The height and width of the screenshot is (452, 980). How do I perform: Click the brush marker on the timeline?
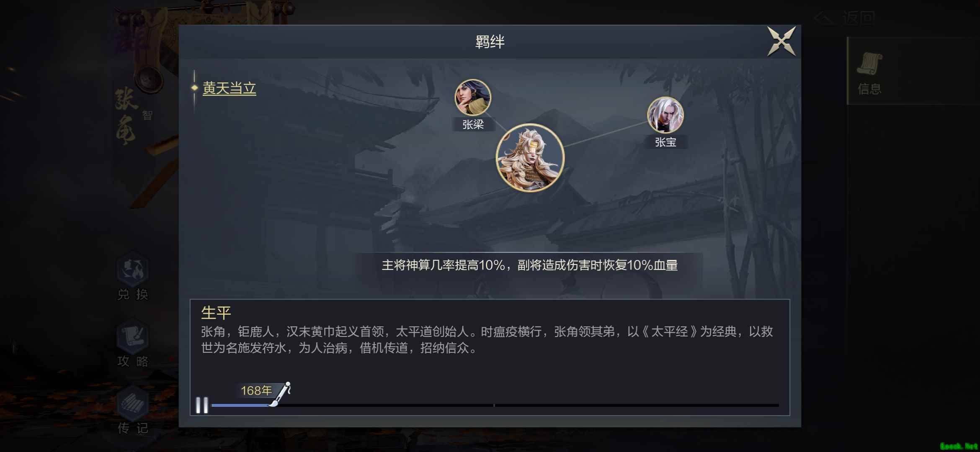point(281,394)
